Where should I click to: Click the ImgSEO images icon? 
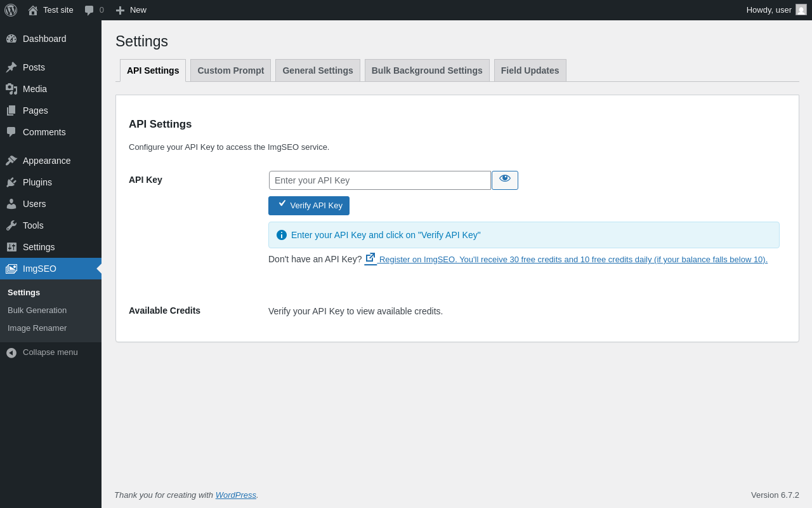tap(11, 269)
